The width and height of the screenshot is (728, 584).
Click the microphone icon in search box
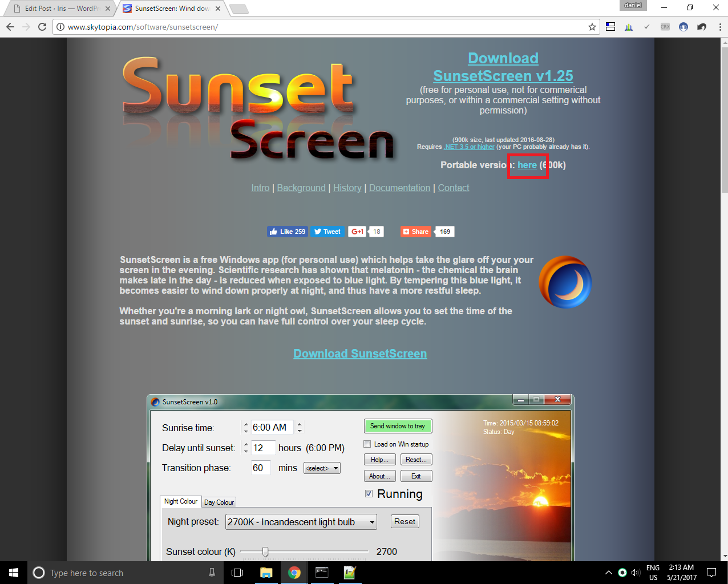[x=212, y=573]
